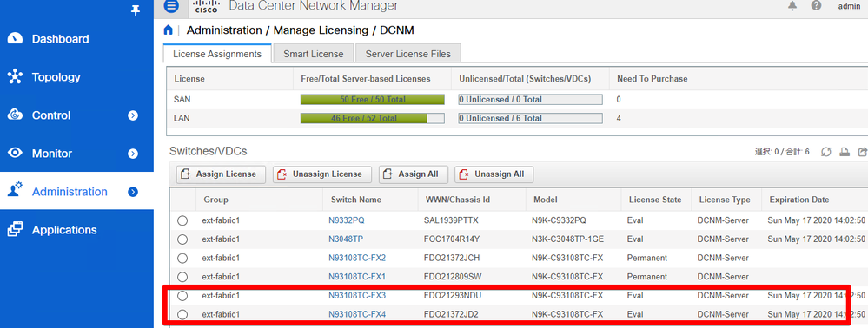Click chassis ID FDO21293NDU cell
This screenshot has height=328, width=868.
tap(453, 296)
